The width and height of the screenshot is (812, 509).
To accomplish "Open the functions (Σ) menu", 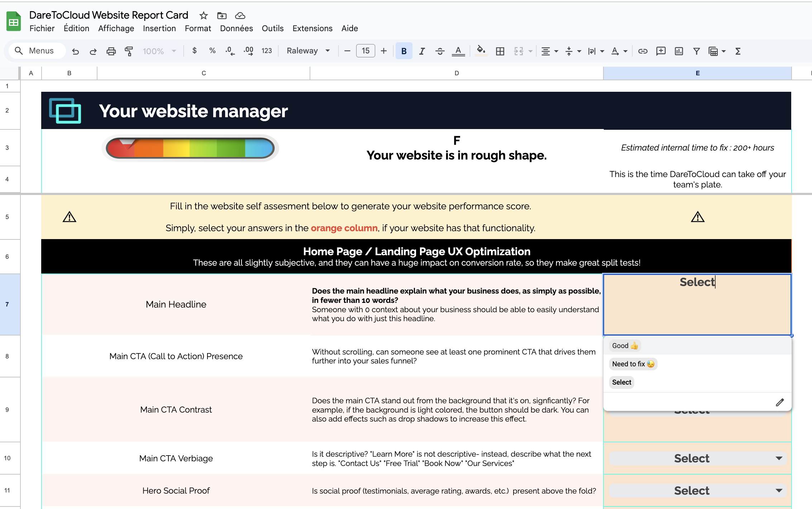I will 738,51.
